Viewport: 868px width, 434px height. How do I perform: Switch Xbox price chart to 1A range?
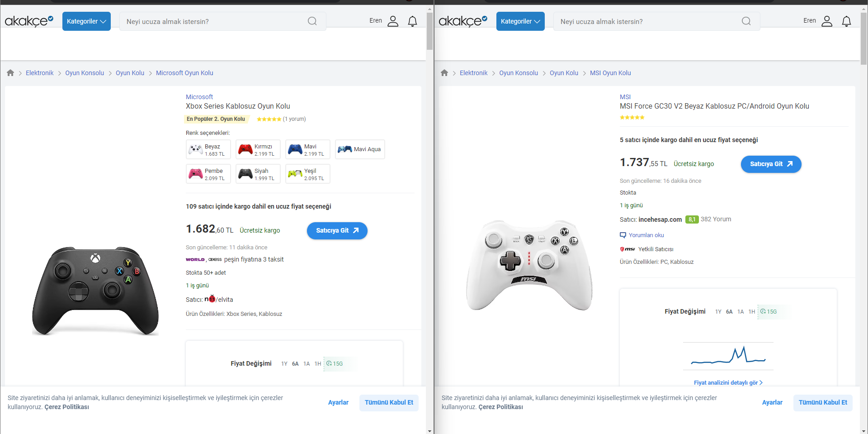click(307, 364)
